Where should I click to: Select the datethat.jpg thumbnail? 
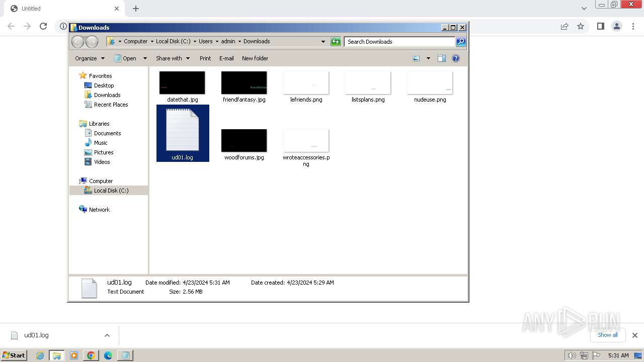point(182,83)
